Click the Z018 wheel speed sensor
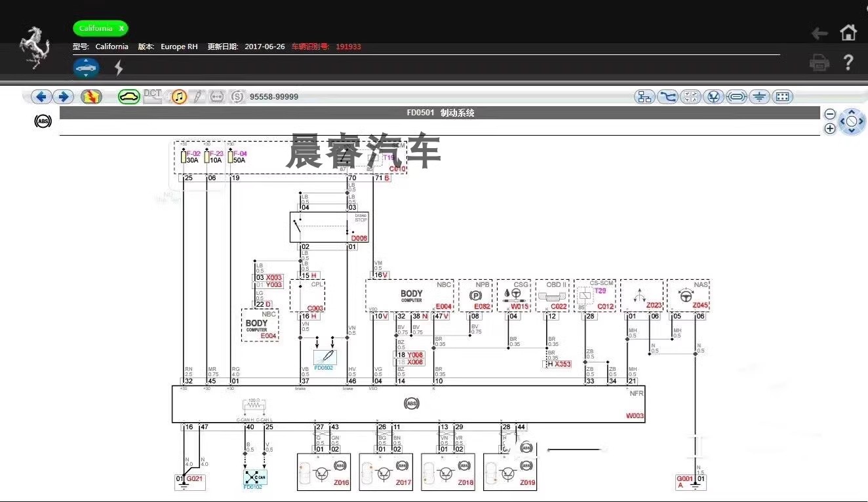The width and height of the screenshot is (868, 502). [448, 472]
